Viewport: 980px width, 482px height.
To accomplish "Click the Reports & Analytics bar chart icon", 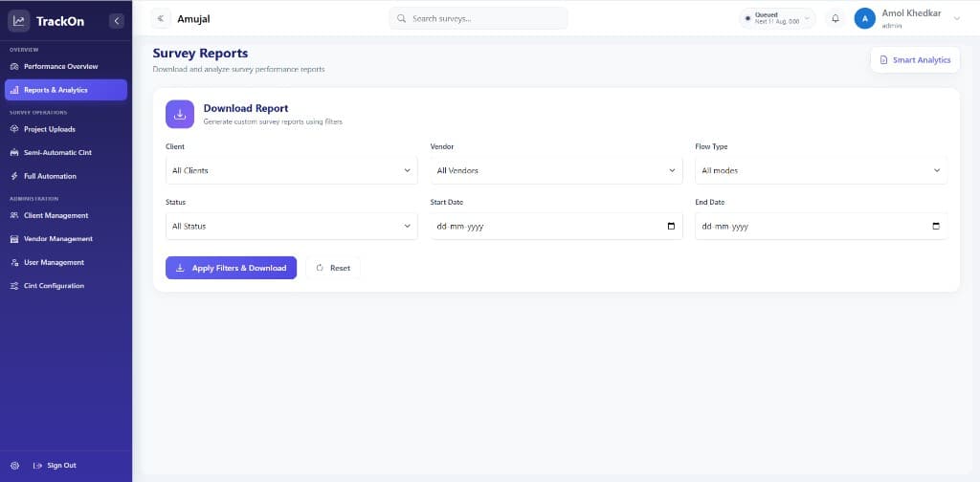I will point(15,90).
